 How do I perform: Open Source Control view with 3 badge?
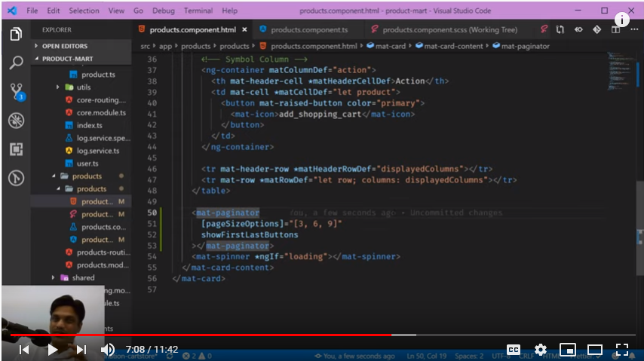coord(16,92)
